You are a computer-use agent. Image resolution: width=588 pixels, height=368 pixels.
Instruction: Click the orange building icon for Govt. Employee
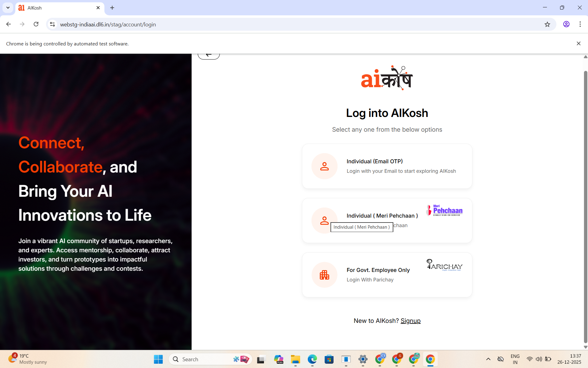(324, 275)
